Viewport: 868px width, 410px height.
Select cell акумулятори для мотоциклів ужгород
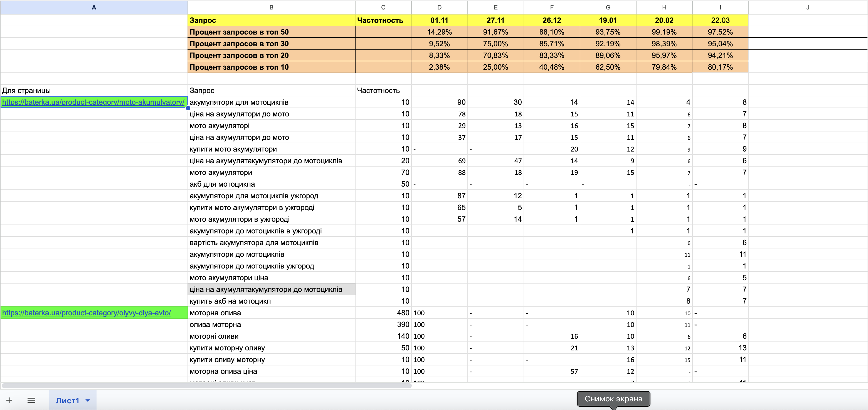[271, 196]
